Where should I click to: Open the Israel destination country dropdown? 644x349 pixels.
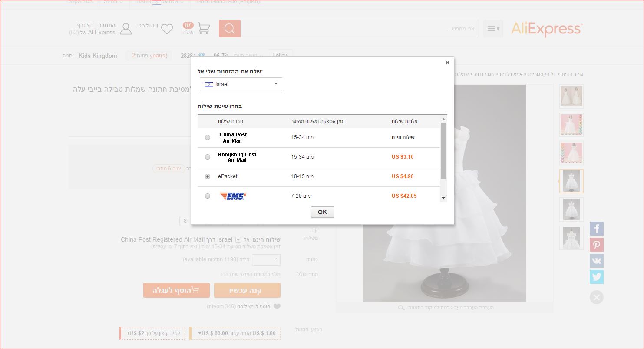(241, 84)
